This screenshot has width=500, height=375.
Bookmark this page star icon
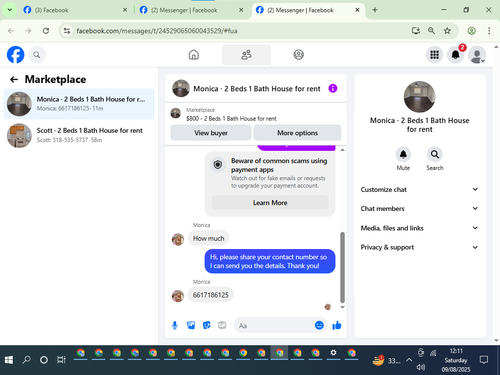point(447,31)
